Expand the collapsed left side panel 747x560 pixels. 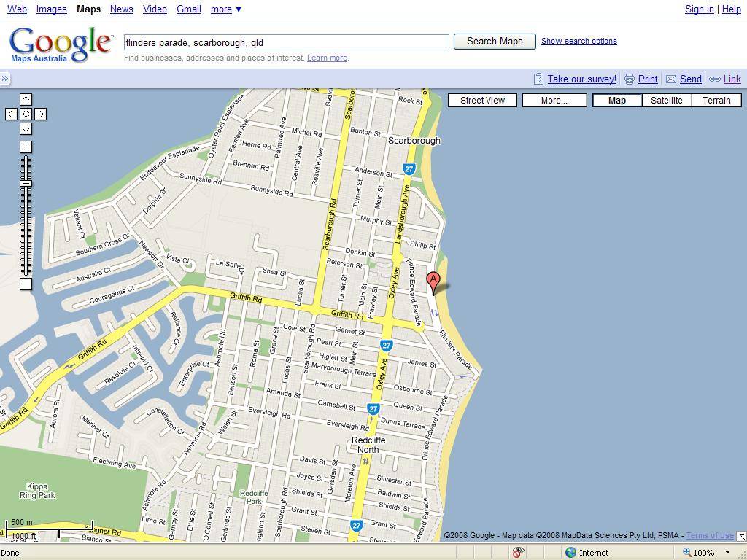tap(5, 79)
